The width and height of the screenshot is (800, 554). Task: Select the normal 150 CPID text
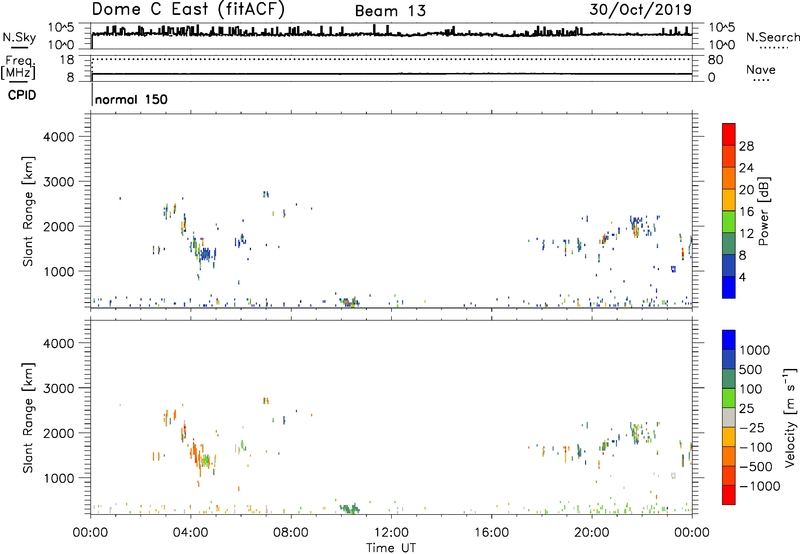pos(131,99)
